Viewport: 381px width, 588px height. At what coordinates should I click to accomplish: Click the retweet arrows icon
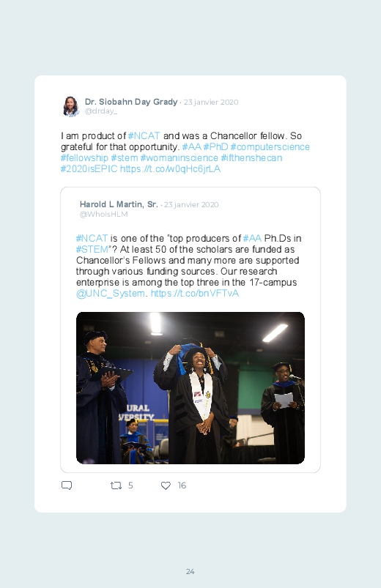pyautogui.click(x=116, y=485)
